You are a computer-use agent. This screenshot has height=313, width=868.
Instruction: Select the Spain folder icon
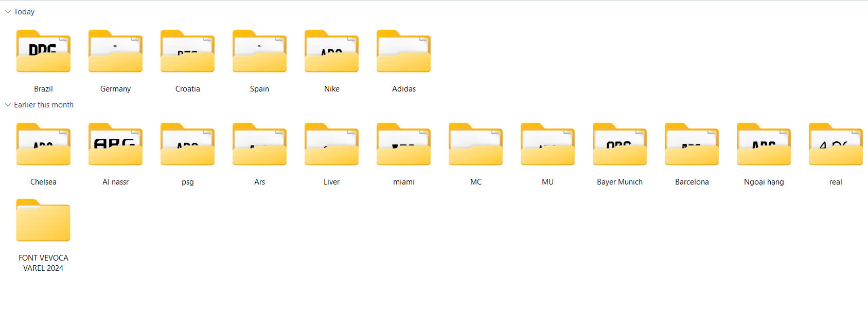(x=259, y=51)
